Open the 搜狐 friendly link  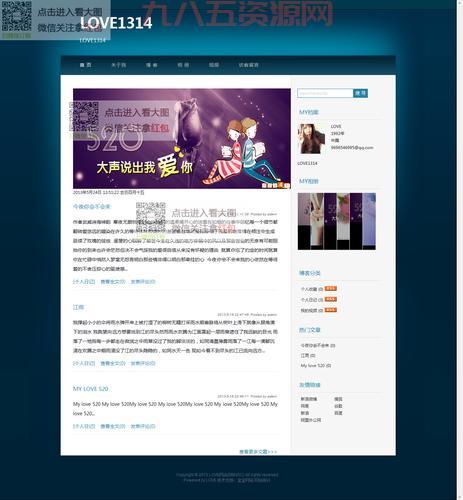click(x=338, y=399)
